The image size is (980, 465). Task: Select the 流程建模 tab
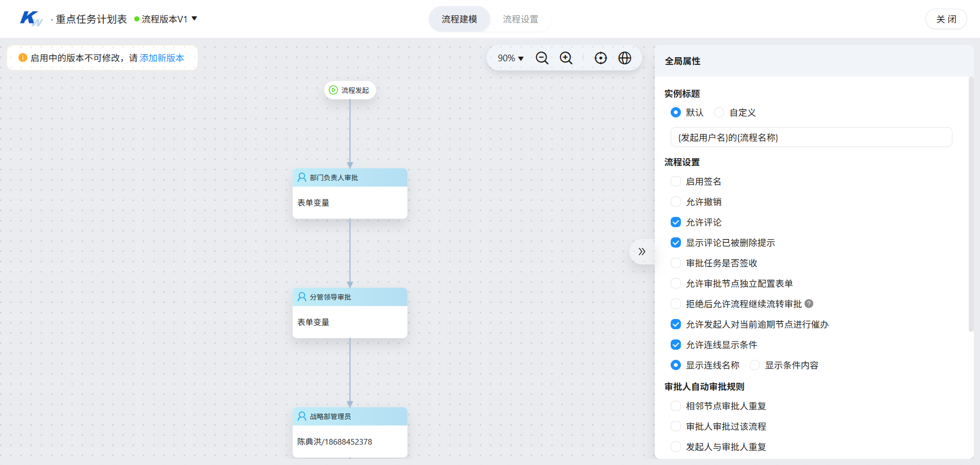pyautogui.click(x=459, y=19)
